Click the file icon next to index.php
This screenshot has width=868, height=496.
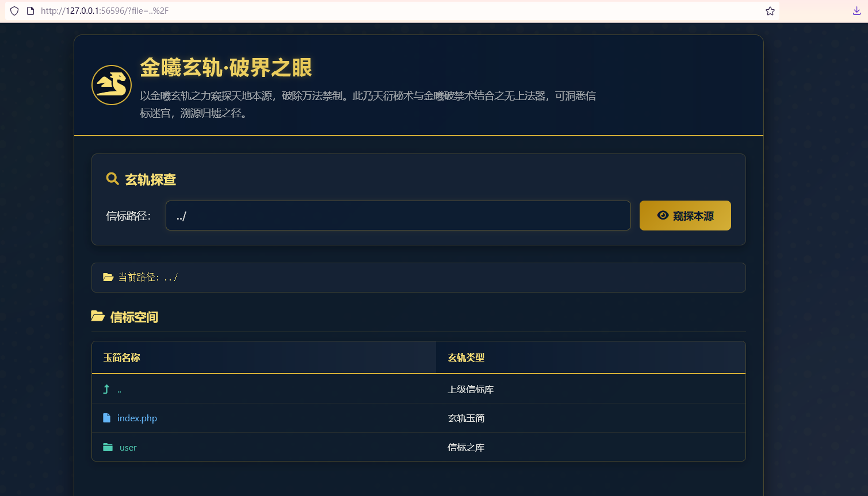[106, 418]
